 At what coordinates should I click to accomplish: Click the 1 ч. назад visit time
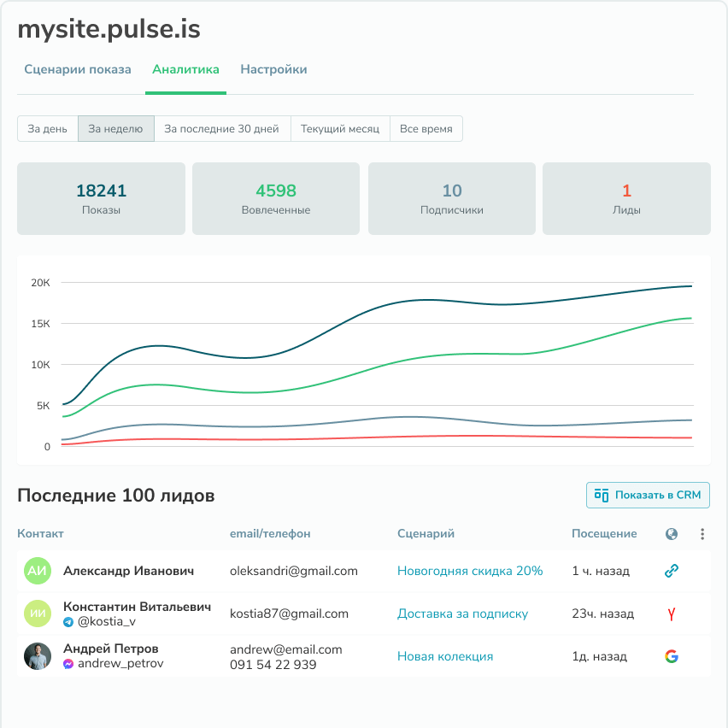tap(601, 571)
